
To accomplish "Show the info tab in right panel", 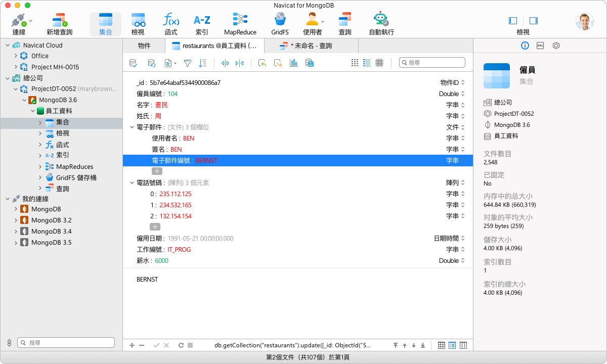I will pyautogui.click(x=525, y=45).
